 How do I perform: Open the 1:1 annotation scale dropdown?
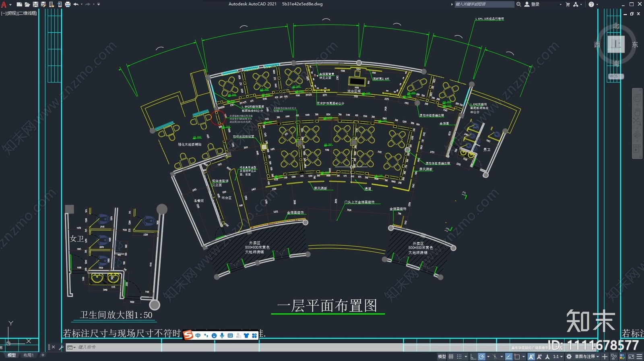pos(558,357)
